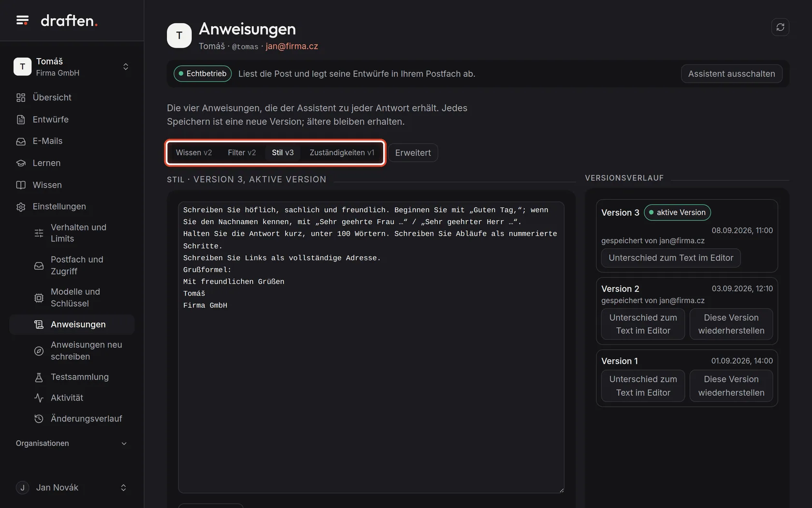The image size is (812, 508).
Task: Open the Wissen sidebar item
Action: click(72, 185)
